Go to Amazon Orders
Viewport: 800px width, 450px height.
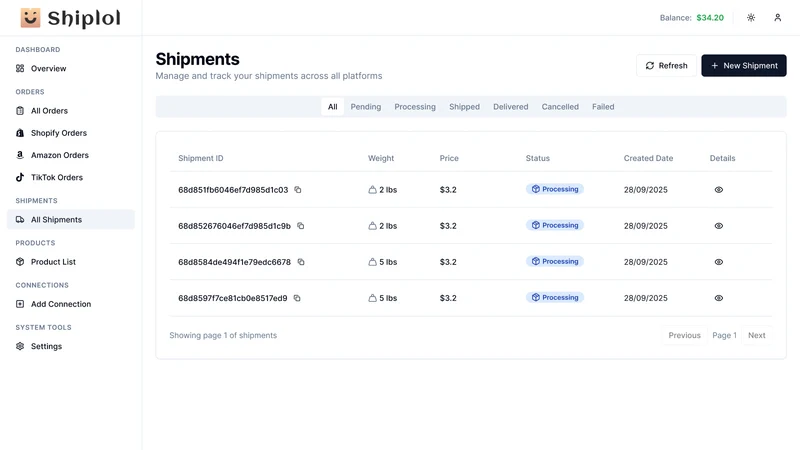pos(71,155)
